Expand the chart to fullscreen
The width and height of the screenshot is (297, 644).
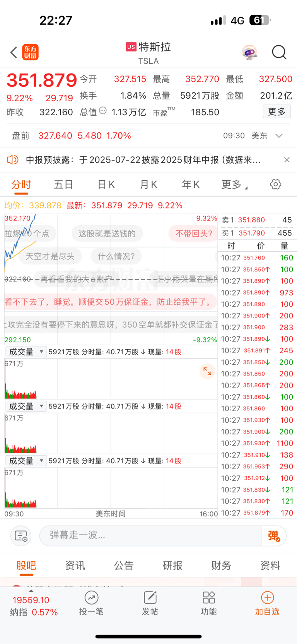pos(207,371)
